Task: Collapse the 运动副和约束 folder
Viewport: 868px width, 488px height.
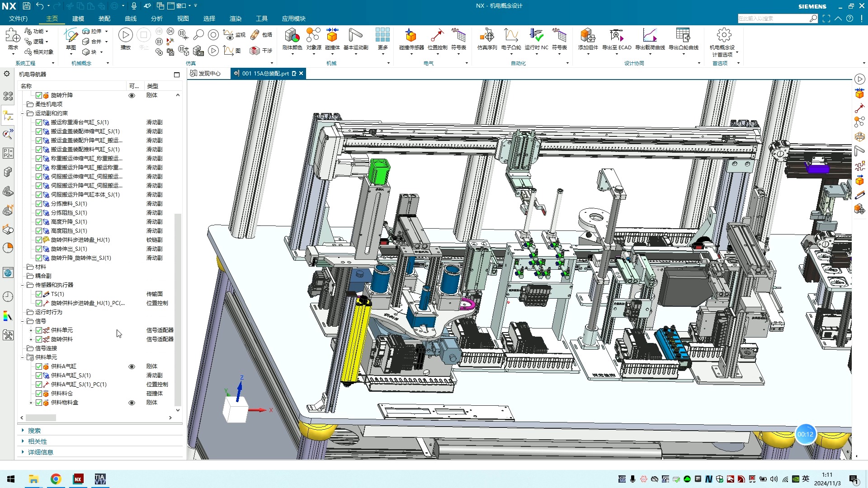Action: (x=23, y=113)
